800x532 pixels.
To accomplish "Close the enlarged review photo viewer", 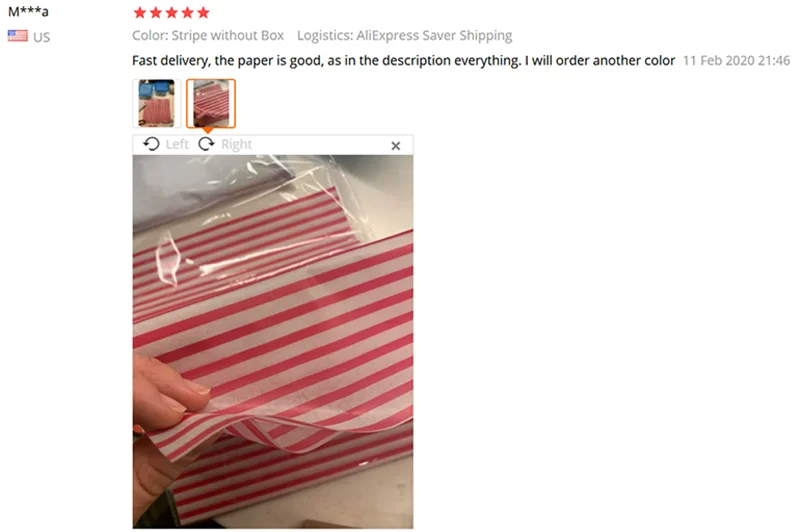I will coord(395,146).
